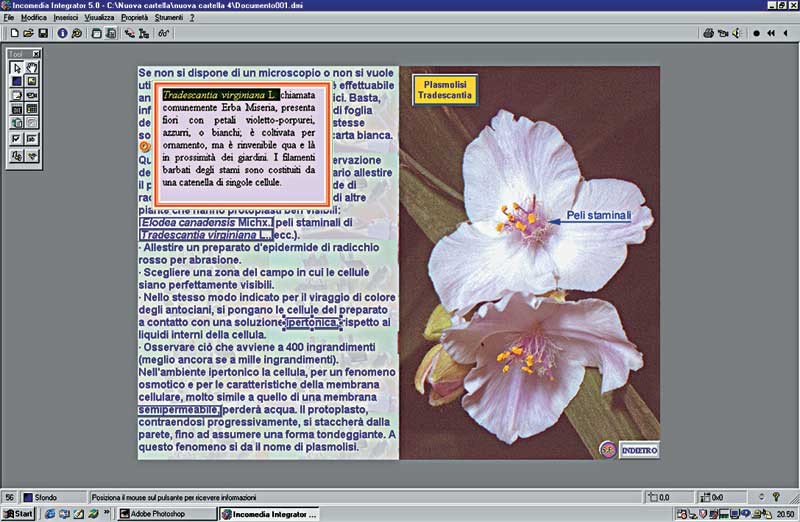The height and width of the screenshot is (522, 800).
Task: Click the speaker sound icon in toolbar
Action: tap(737, 33)
